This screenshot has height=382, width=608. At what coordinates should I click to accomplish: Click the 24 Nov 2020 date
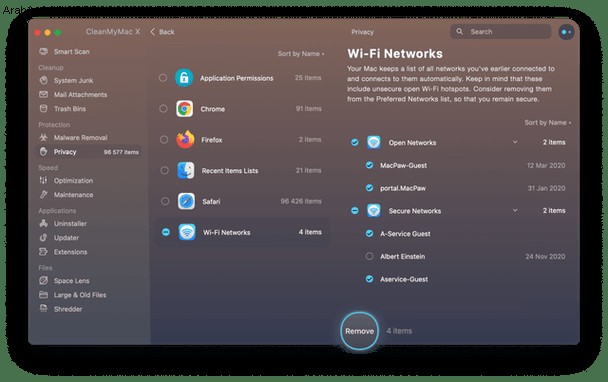[545, 257]
